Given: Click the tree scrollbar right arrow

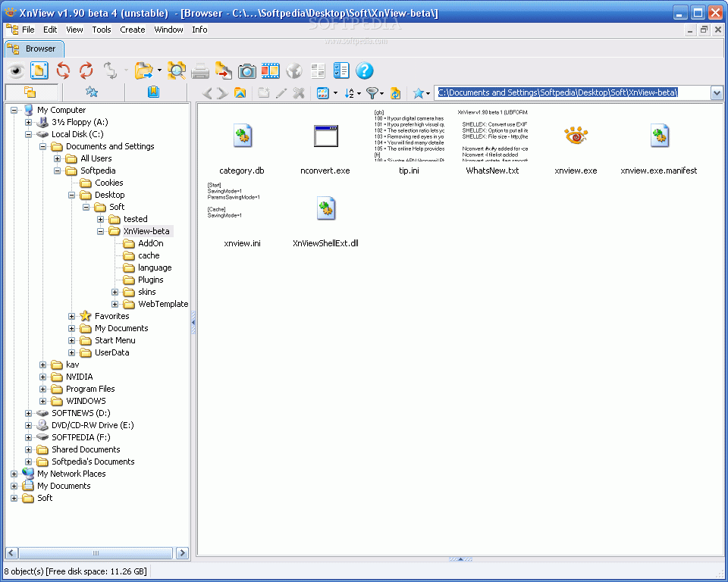Looking at the screenshot, I should tap(183, 552).
